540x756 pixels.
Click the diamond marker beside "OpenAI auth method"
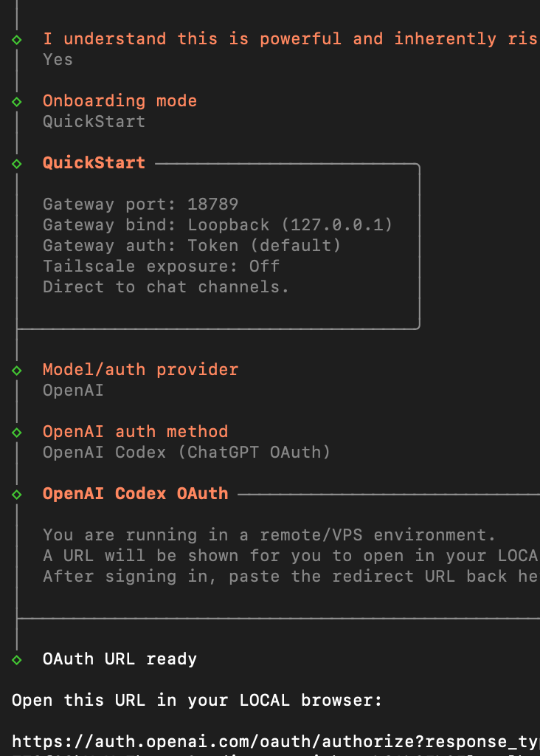pyautogui.click(x=16, y=432)
